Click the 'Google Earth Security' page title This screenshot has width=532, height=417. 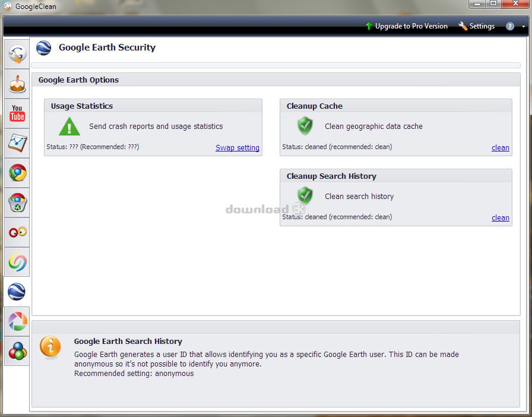coord(107,47)
